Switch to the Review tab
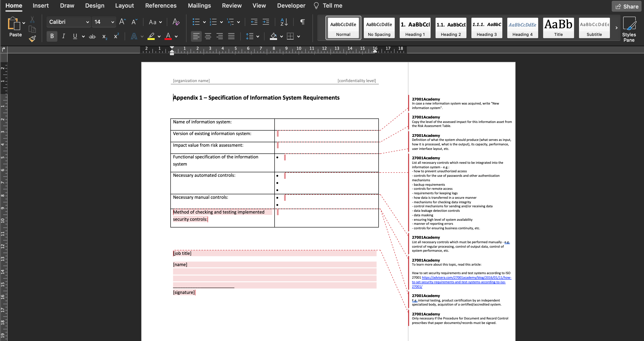Screen dimensions: 644x341 [232, 6]
